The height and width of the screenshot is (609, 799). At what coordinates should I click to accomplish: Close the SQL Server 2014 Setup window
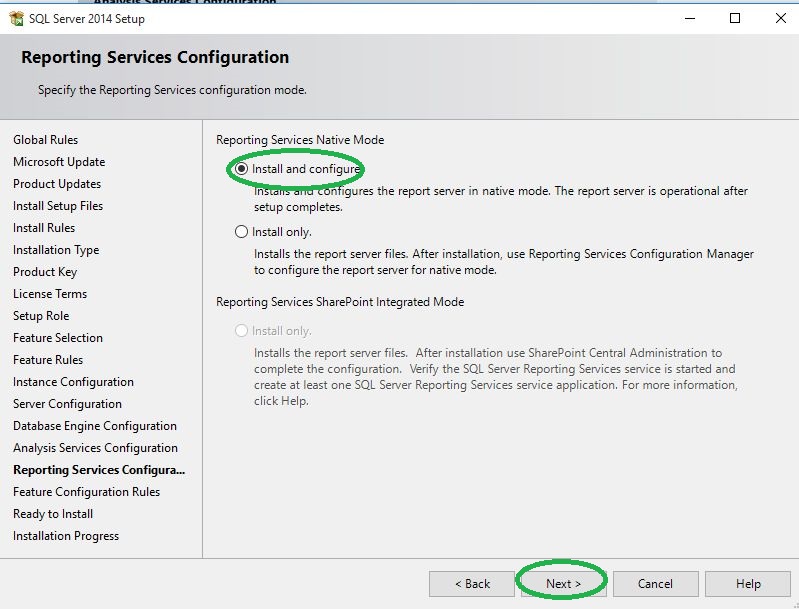pos(780,18)
